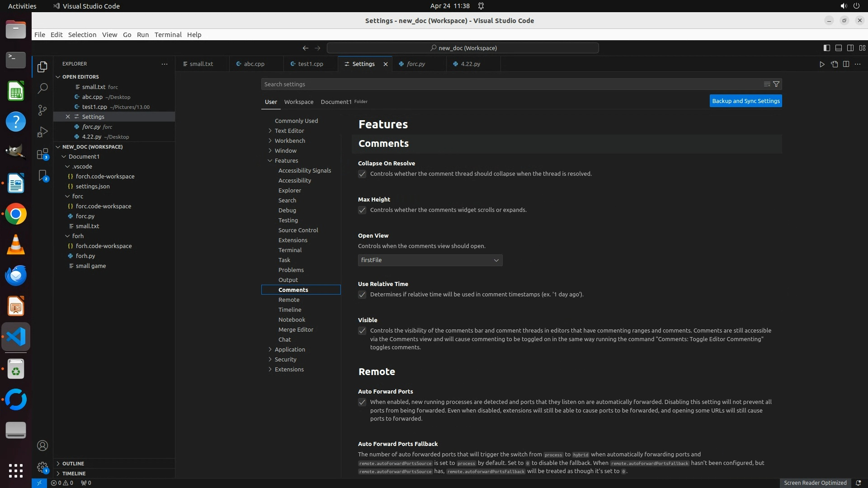Viewport: 868px width, 488px height.
Task: Open the Search view in activity bar
Action: point(42,89)
